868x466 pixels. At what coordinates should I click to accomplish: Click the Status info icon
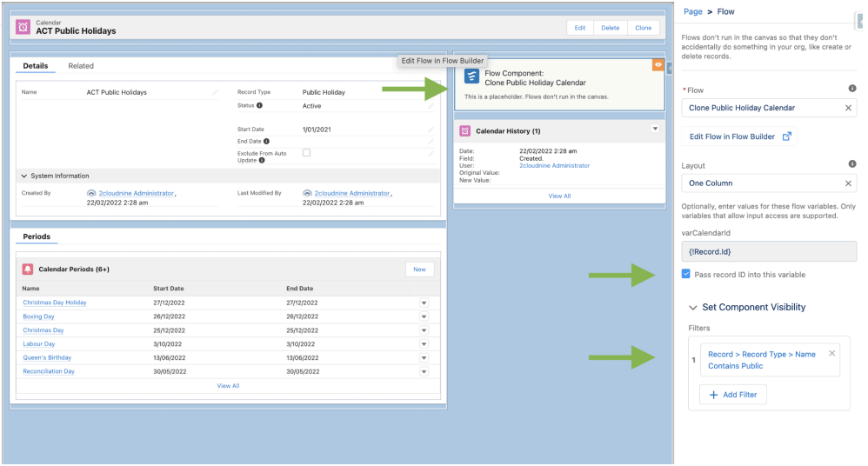pyautogui.click(x=260, y=105)
